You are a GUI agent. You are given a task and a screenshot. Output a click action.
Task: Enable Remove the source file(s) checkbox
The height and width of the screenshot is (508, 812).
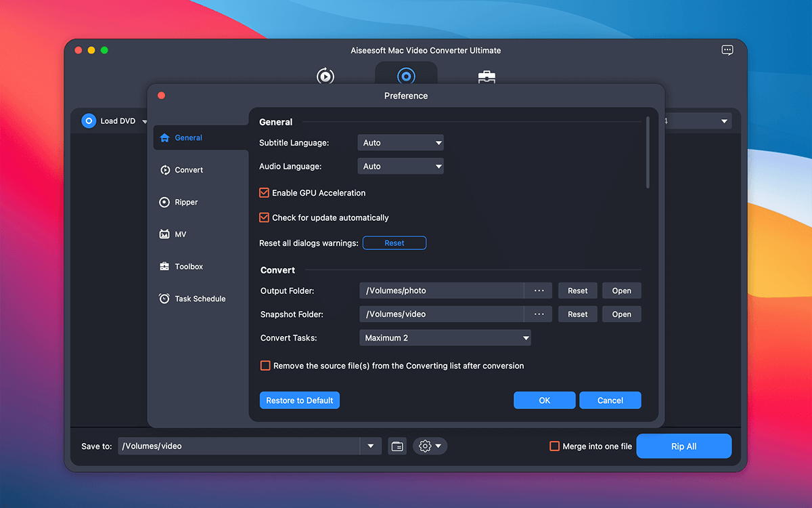coord(265,366)
